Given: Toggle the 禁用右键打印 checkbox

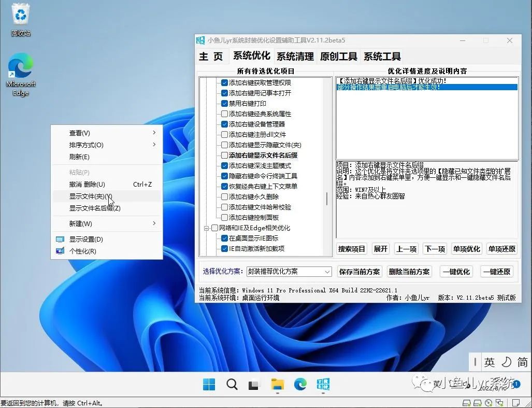Looking at the screenshot, I should pyautogui.click(x=224, y=104).
